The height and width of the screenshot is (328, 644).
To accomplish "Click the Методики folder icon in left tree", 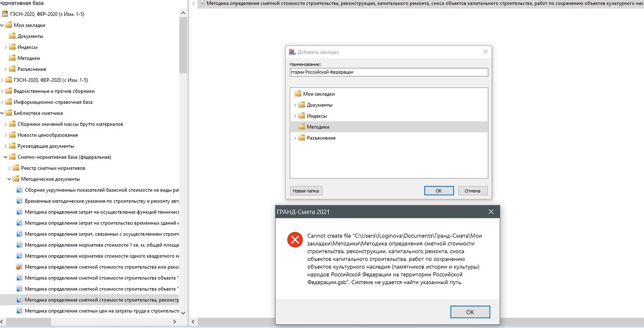I will pyautogui.click(x=12, y=58).
